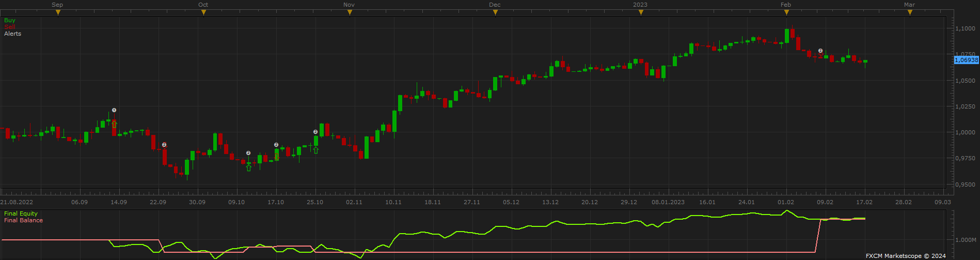Click the red sell arrow near 09.02
Image resolution: width=980 pixels, height=260 pixels.
pos(820,55)
